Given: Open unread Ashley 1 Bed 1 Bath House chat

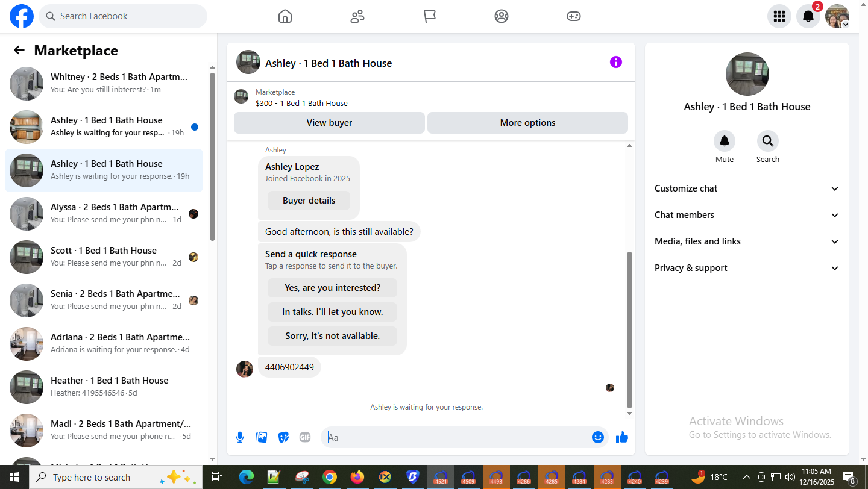Looking at the screenshot, I should pyautogui.click(x=104, y=127).
